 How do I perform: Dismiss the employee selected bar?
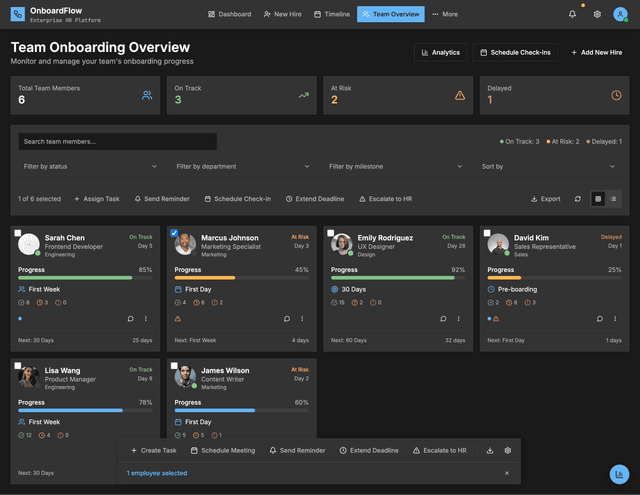click(507, 473)
